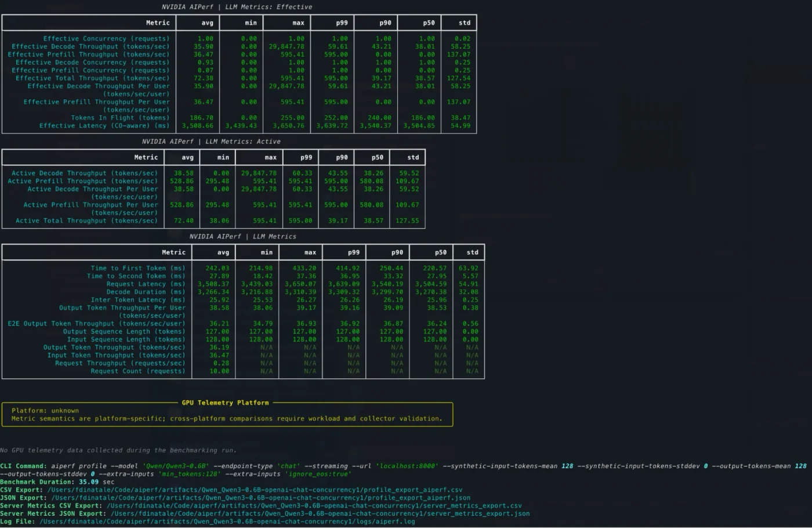Viewport: 812px width, 528px height.
Task: Click the 'Benchmark Duration: 35.09 sec' line
Action: [x=57, y=482]
